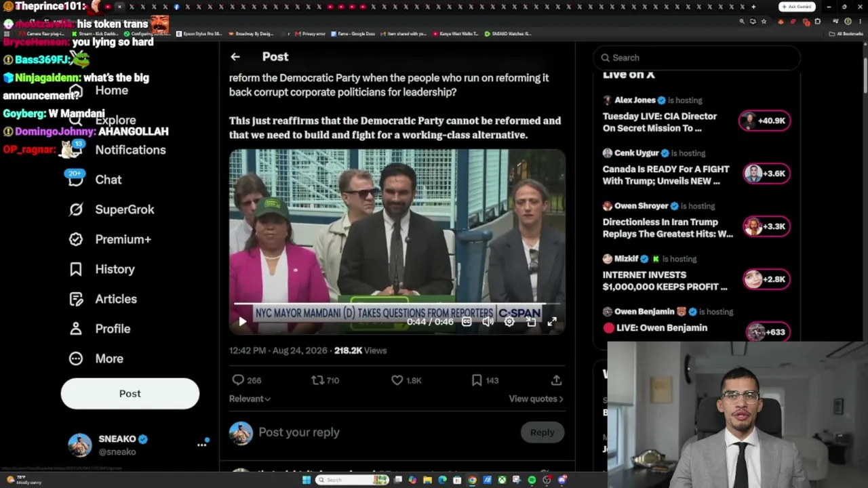Open Microsoft Edge from the taskbar
Screen dimensions: 868x488
442,480
